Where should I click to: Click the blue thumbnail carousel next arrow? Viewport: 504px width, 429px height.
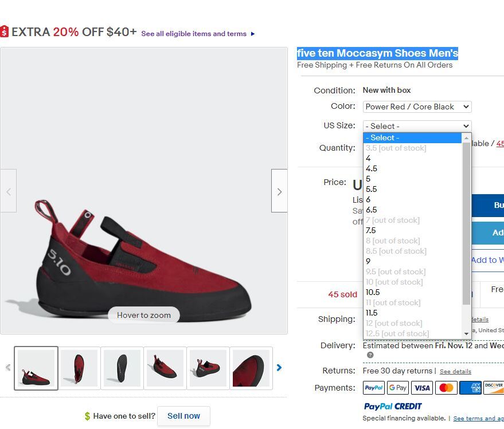(279, 368)
